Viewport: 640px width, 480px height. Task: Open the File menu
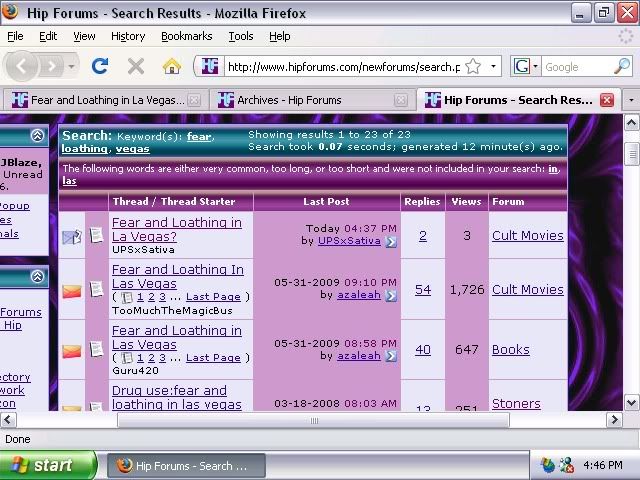pos(15,36)
